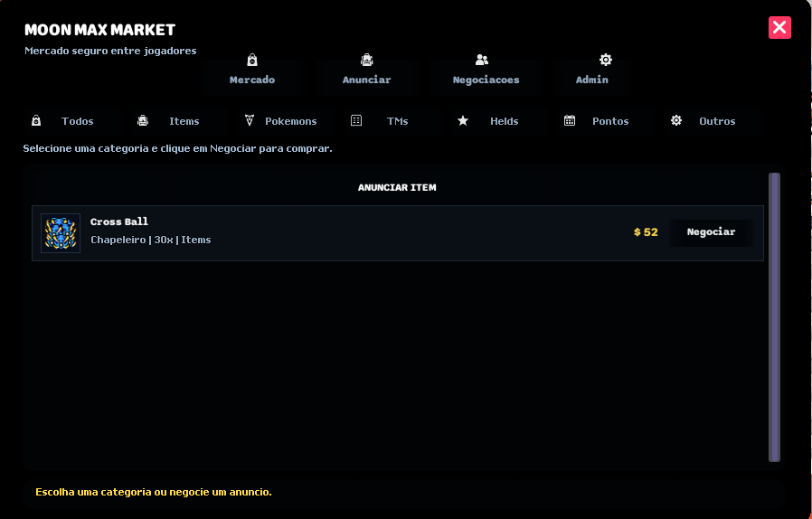The height and width of the screenshot is (519, 812).
Task: Click the Cross Ball item name
Action: [119, 222]
